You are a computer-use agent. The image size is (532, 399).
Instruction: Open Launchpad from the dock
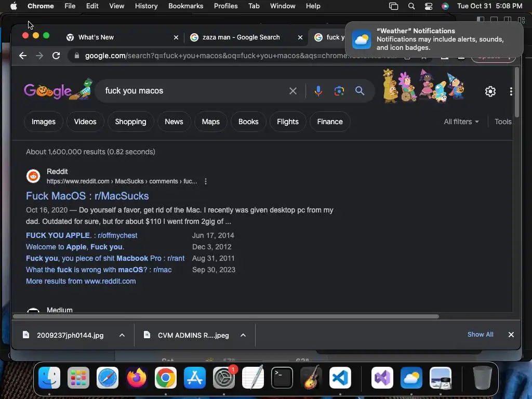click(78, 378)
